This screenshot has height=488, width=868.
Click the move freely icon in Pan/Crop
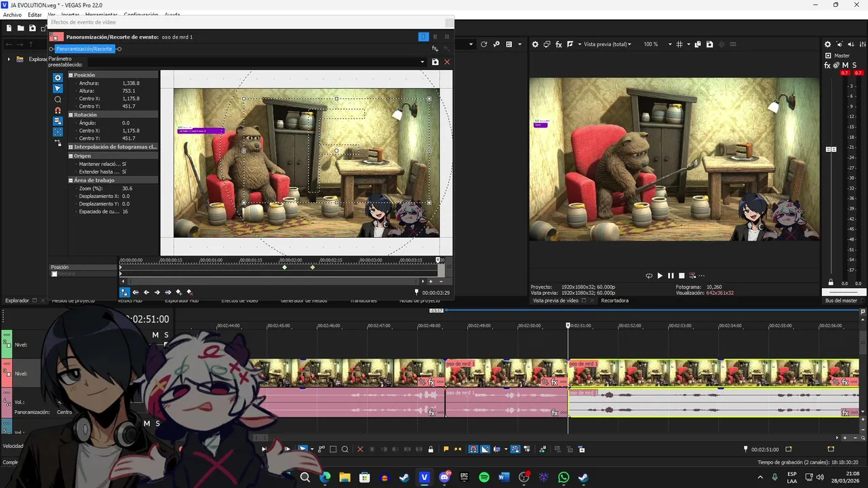tap(58, 142)
